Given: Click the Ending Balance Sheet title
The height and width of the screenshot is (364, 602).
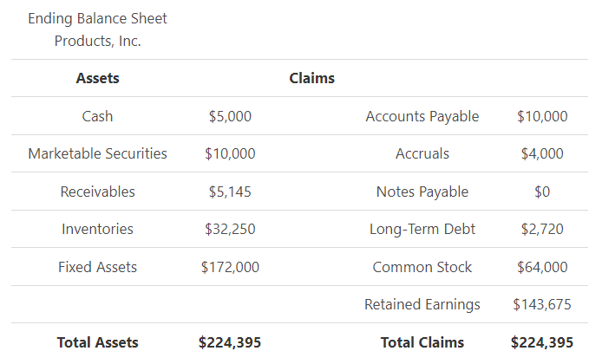Looking at the screenshot, I should point(97,18).
